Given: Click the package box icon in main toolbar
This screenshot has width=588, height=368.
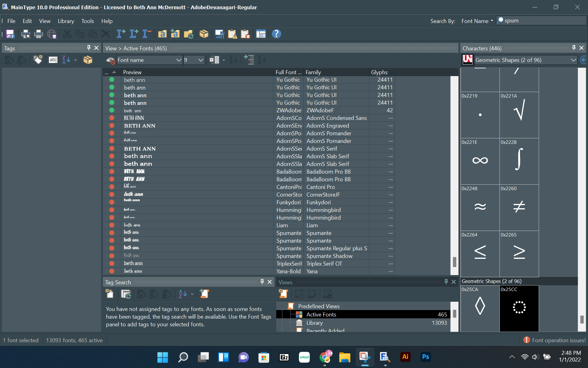Looking at the screenshot, I should (x=204, y=34).
